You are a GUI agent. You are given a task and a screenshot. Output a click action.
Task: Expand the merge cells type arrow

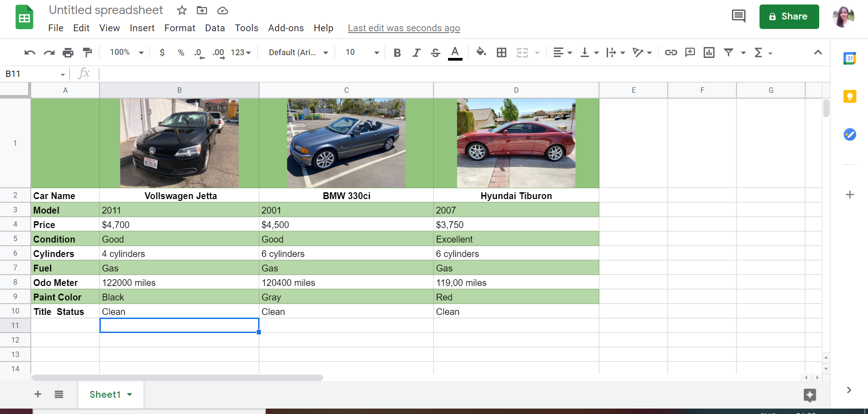pos(537,53)
